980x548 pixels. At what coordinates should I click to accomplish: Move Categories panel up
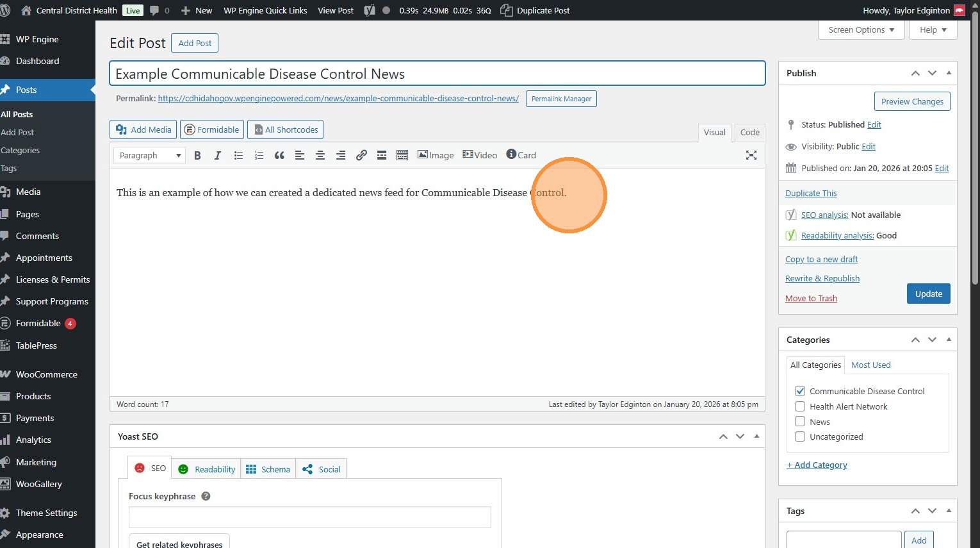(915, 340)
